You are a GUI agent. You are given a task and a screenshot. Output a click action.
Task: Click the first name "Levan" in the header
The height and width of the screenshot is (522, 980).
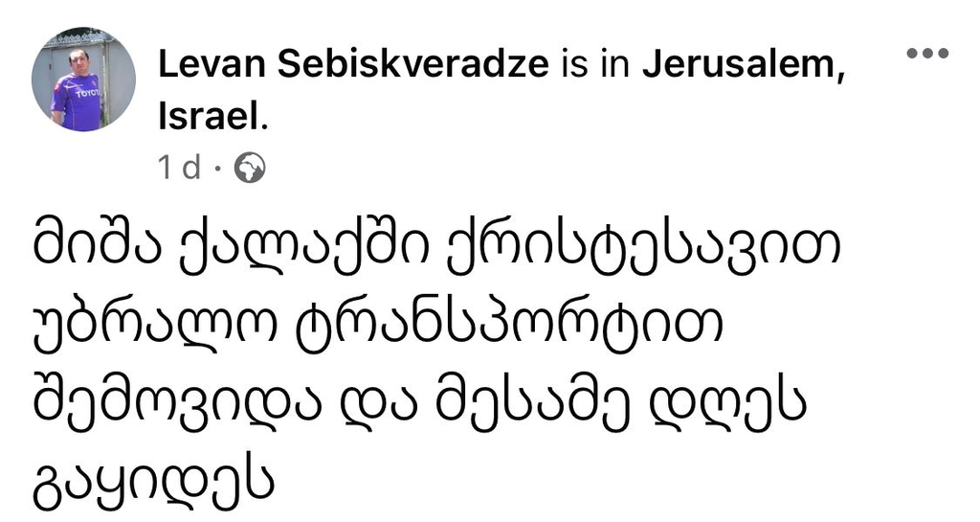coord(206,66)
